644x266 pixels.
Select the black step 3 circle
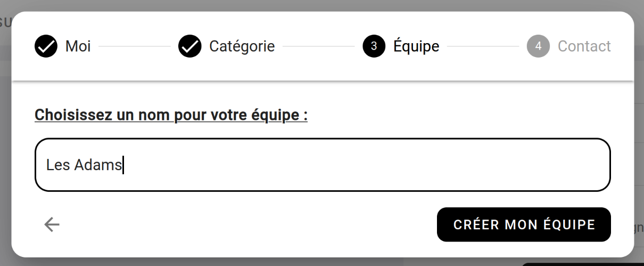click(x=374, y=46)
